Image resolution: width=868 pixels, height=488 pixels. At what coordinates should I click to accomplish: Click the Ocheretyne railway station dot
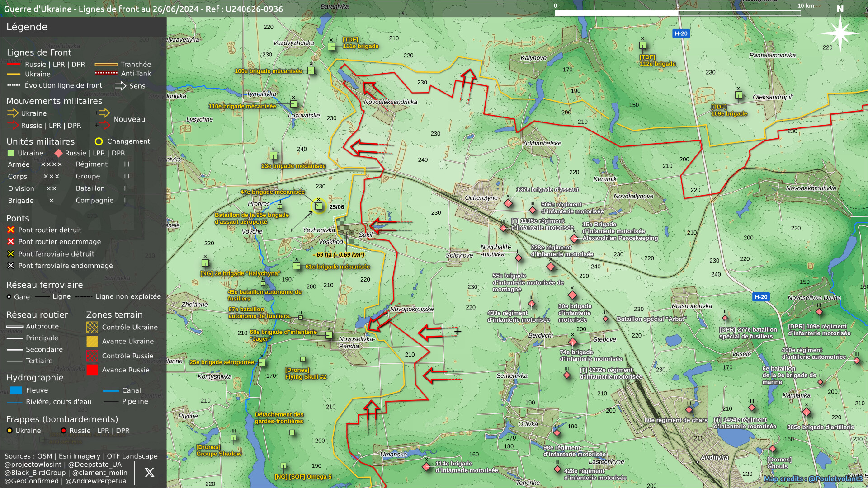(476, 210)
